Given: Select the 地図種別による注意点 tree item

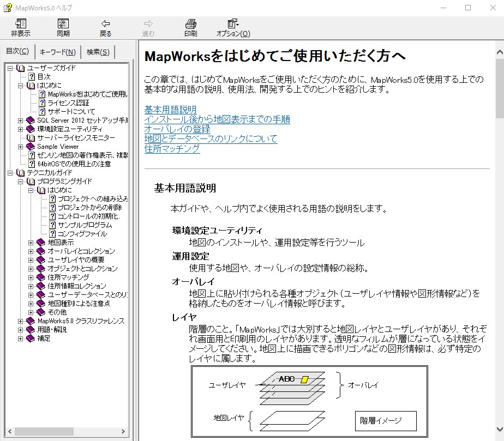Looking at the screenshot, I should click(x=79, y=303).
